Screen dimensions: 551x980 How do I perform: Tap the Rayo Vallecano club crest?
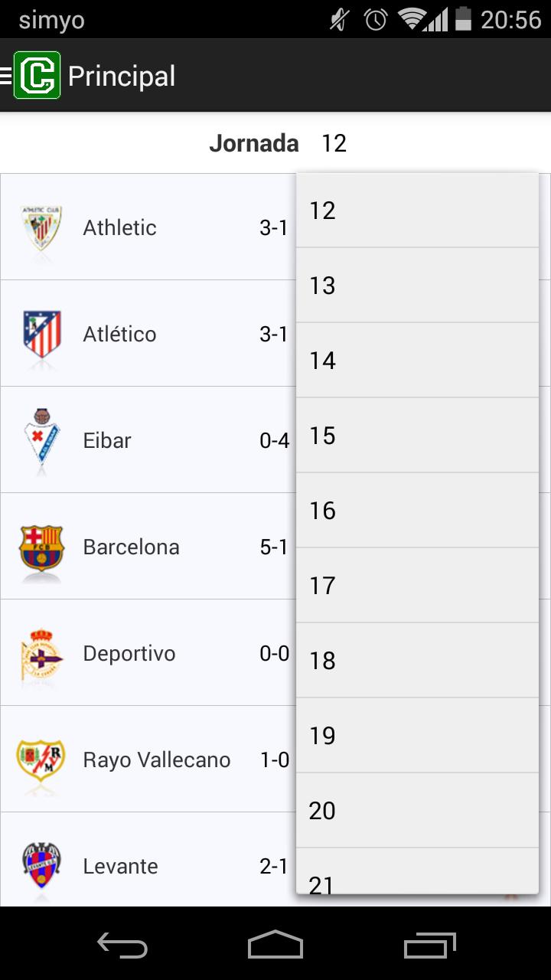coord(41,759)
